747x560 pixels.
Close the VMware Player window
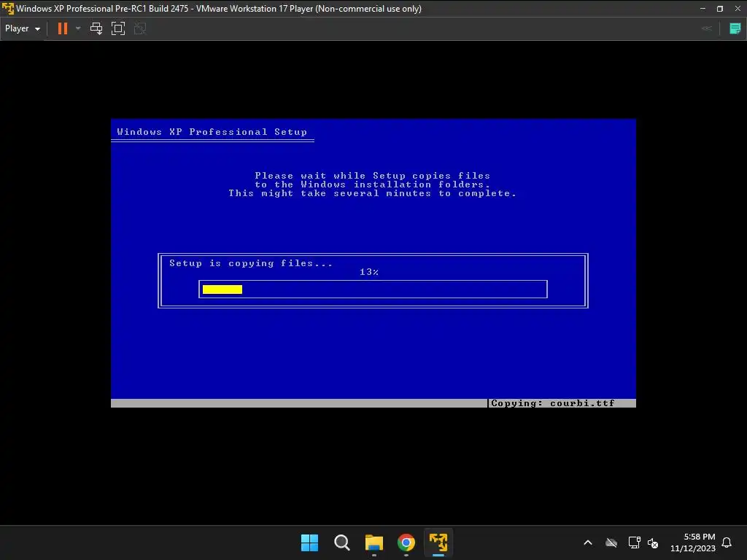click(738, 9)
